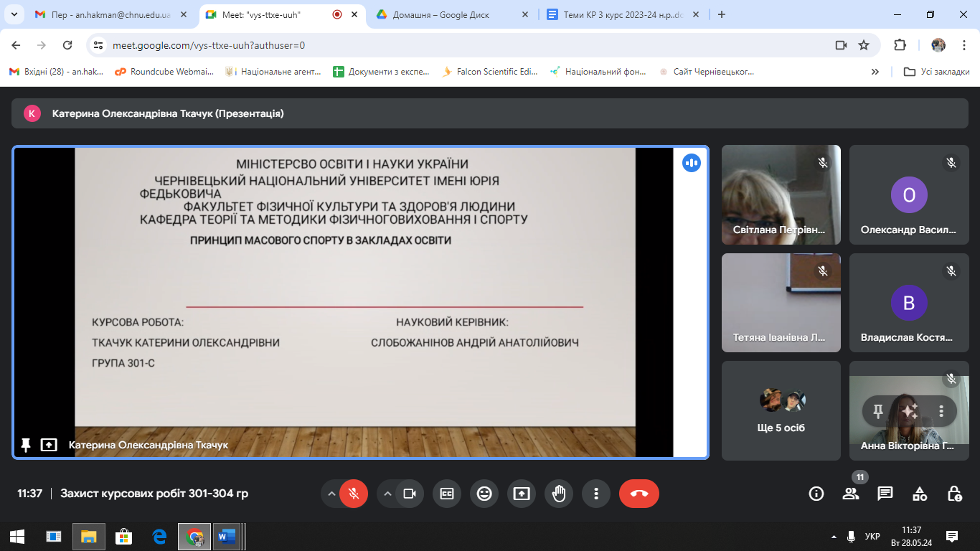Viewport: 980px width, 551px height.
Task: Switch to 'Домашня – Google Диск' tab
Action: coord(453,14)
